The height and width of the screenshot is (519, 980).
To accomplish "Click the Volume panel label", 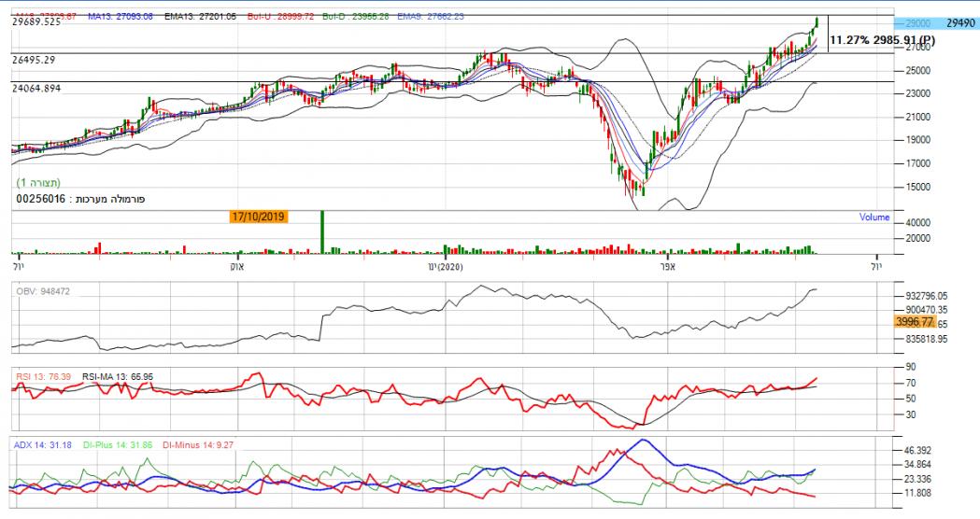I will pyautogui.click(x=874, y=217).
